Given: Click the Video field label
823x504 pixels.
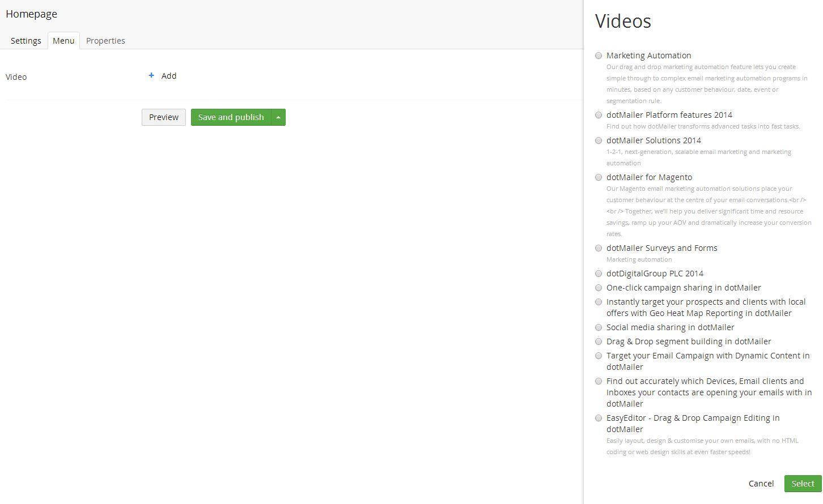Looking at the screenshot, I should point(16,77).
